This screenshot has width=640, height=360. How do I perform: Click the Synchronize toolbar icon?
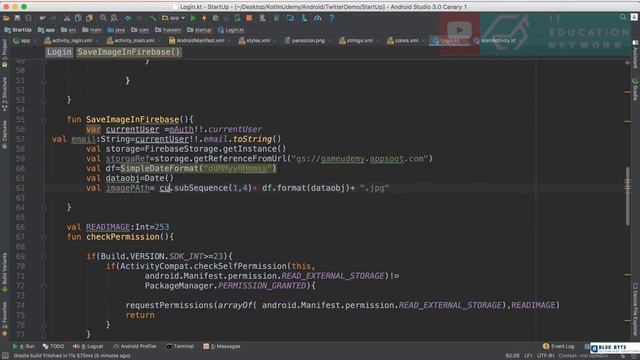pyautogui.click(x=28, y=18)
